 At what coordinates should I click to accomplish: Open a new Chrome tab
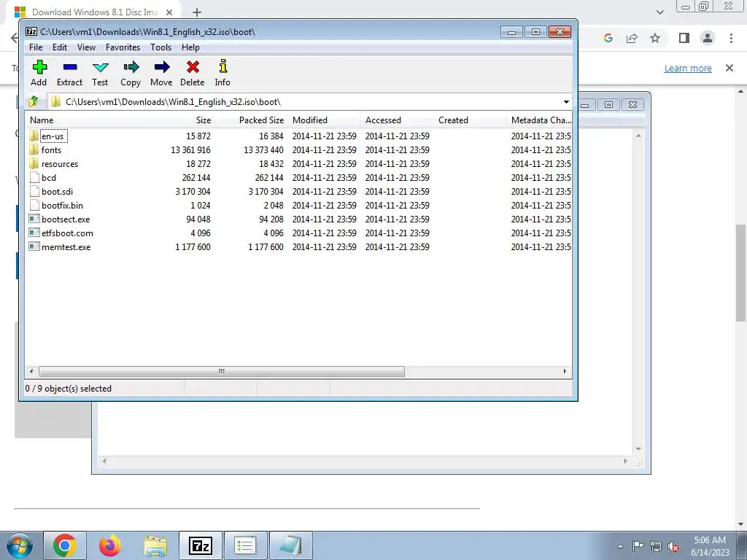coord(197,12)
